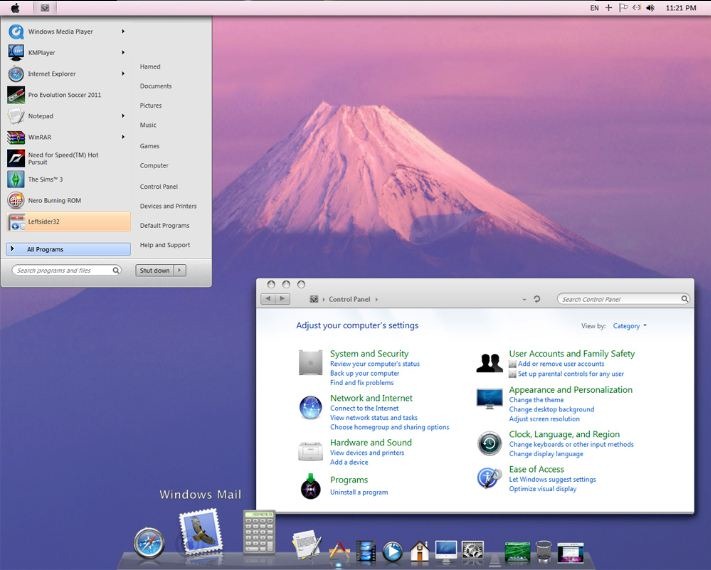This screenshot has height=570, width=711.
Task: Open the iMac computer icon in the dock
Action: pyautogui.click(x=446, y=551)
